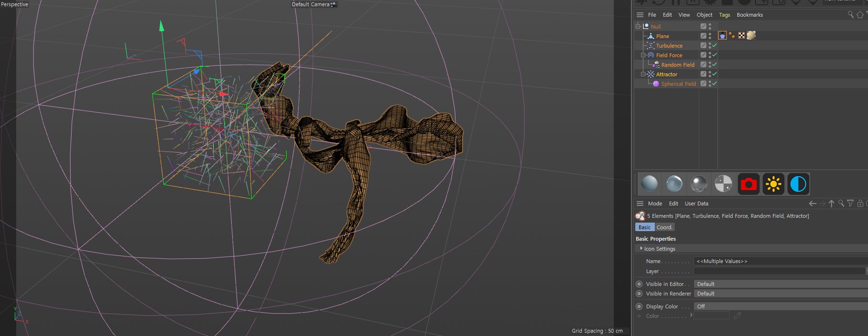Select the Spherical Field name in the tree

pyautogui.click(x=678, y=84)
